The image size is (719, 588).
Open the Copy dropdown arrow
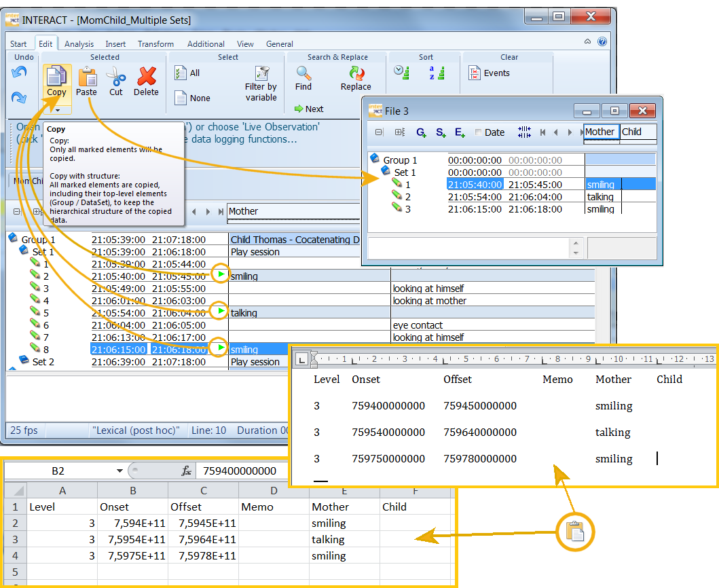pyautogui.click(x=57, y=110)
